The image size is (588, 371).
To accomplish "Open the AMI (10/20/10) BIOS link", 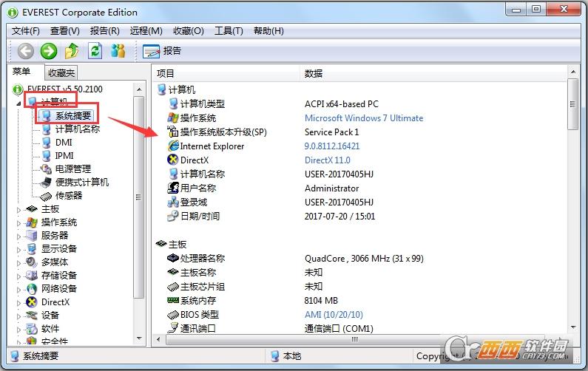I will coord(334,314).
